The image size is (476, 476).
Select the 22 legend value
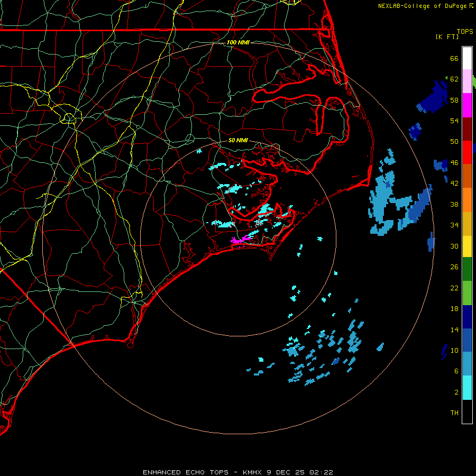click(454, 288)
